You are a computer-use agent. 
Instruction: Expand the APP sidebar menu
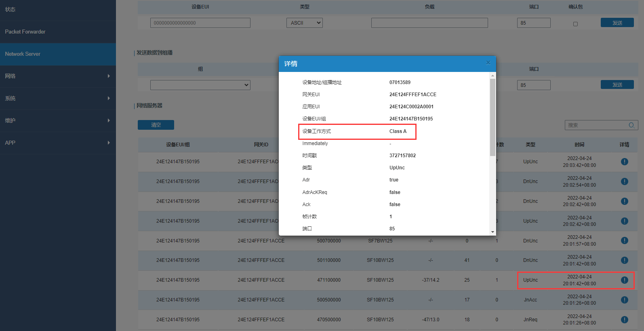point(58,143)
